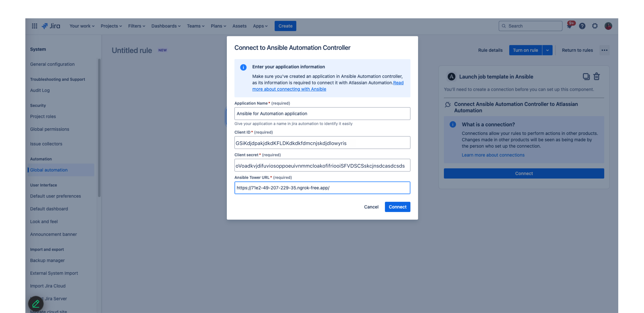Click the NEW badge beside rule title
This screenshot has width=644, height=313.
point(162,50)
